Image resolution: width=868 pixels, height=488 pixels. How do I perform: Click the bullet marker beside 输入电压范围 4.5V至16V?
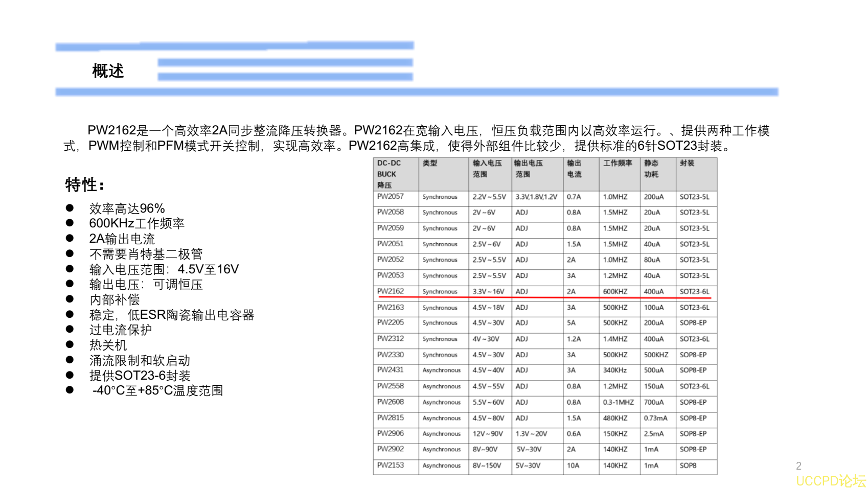click(x=71, y=268)
